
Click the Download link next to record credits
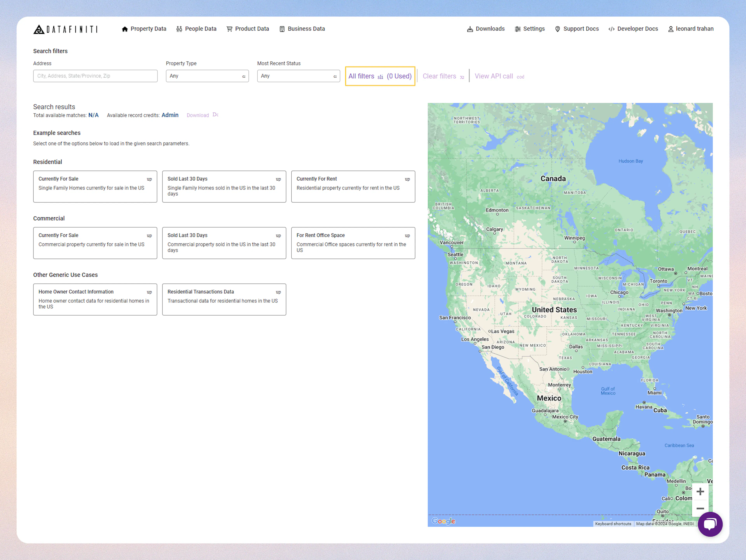(198, 115)
